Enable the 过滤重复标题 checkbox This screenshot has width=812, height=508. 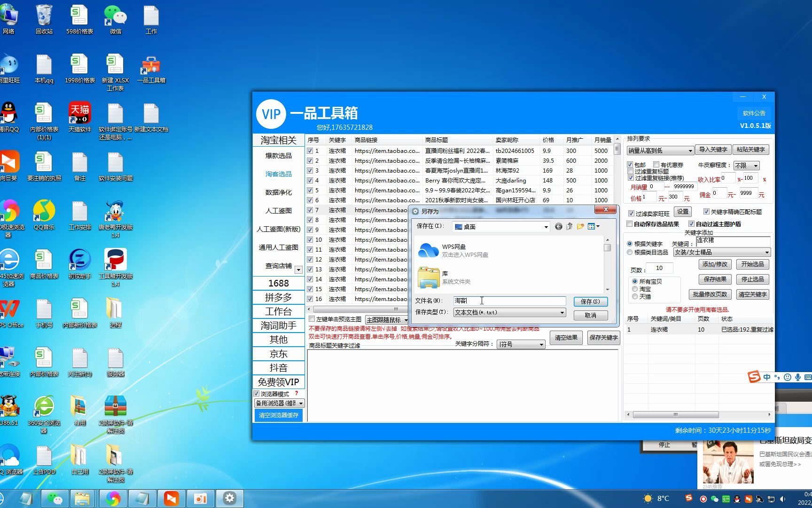(x=630, y=171)
